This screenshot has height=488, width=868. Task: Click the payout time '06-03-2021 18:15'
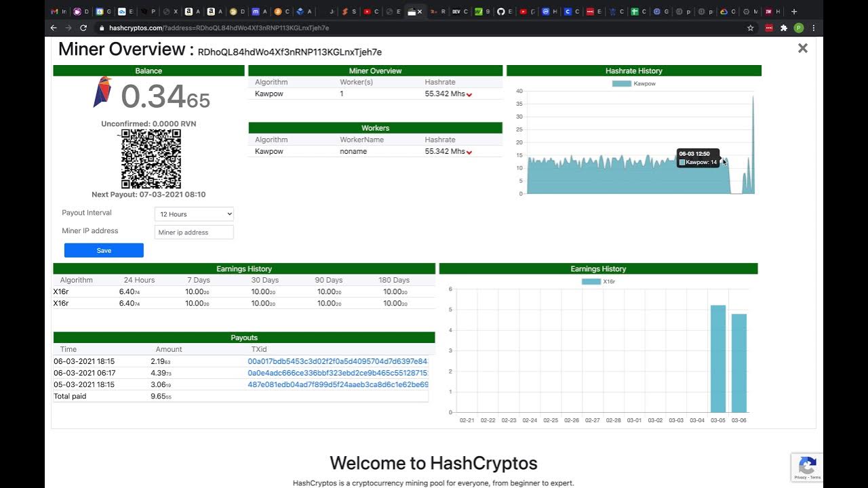click(x=84, y=362)
